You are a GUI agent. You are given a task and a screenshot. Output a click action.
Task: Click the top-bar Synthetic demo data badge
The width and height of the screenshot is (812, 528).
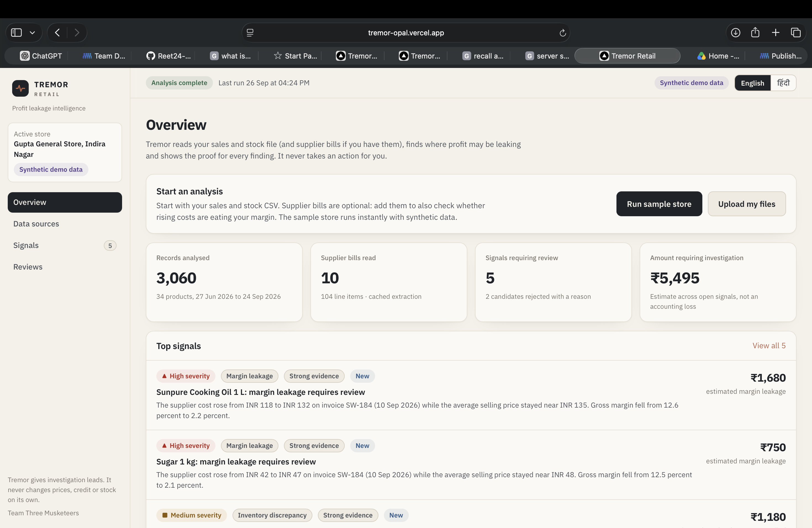[x=691, y=83]
